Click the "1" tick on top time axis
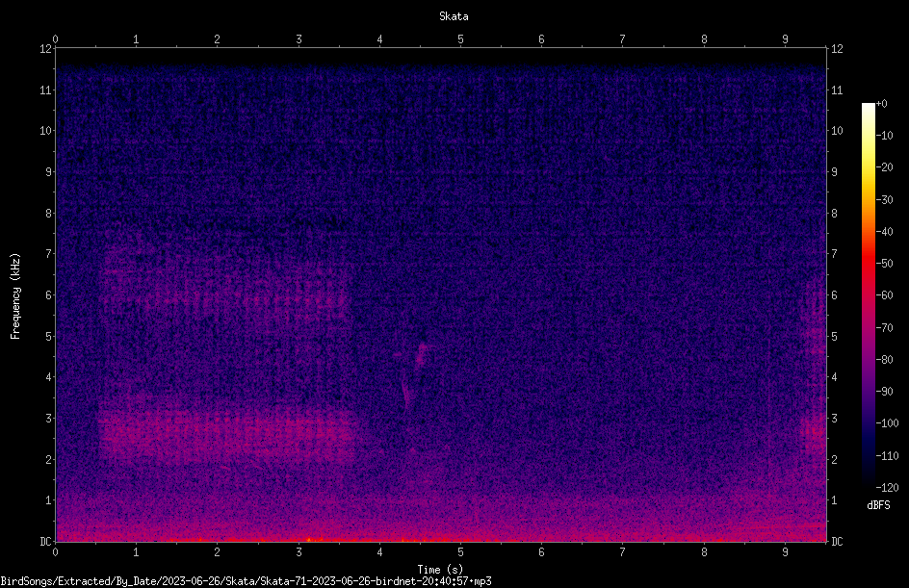This screenshot has height=588, width=909. (x=136, y=38)
